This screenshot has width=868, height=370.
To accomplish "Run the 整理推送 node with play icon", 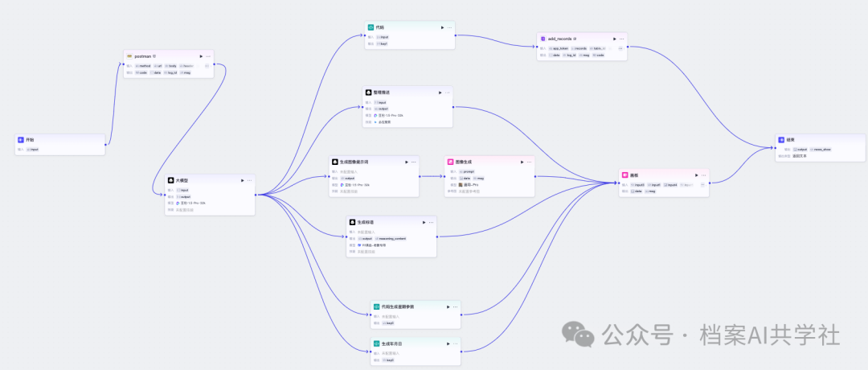I will 440,92.
